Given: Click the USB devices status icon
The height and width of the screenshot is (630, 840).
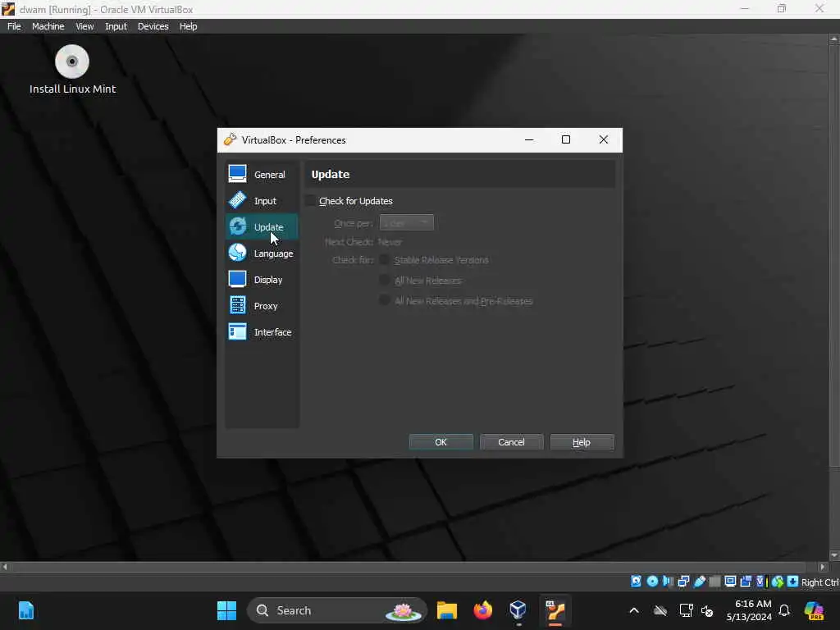Looking at the screenshot, I should (699, 582).
